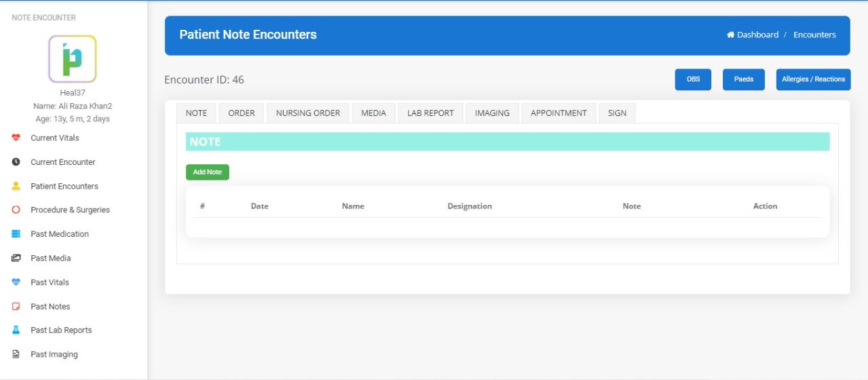Click the Current Vitals heart icon
The width and height of the screenshot is (868, 380).
tap(16, 138)
